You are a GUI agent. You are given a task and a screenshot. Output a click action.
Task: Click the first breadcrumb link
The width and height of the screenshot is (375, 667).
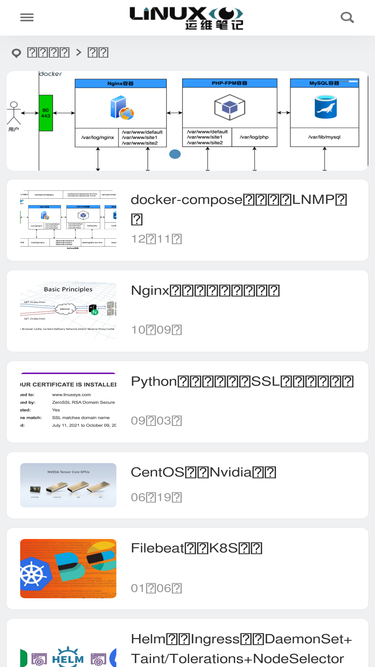48,52
